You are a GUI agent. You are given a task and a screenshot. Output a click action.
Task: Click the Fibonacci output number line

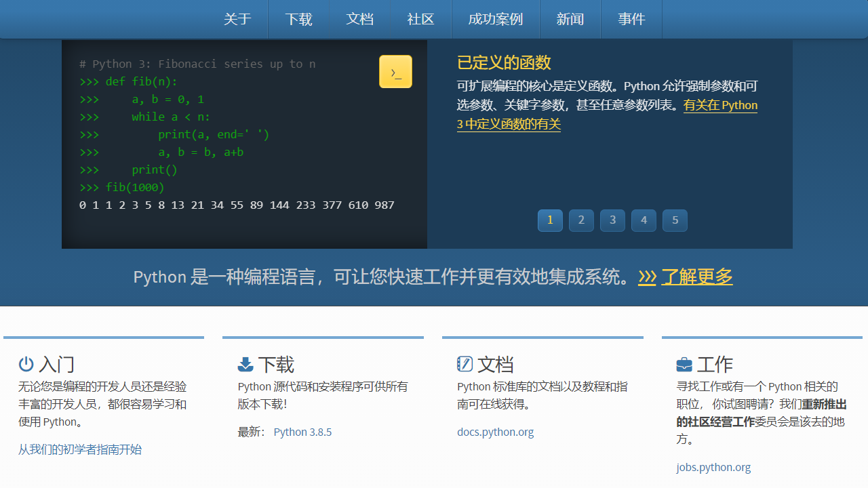(x=237, y=205)
